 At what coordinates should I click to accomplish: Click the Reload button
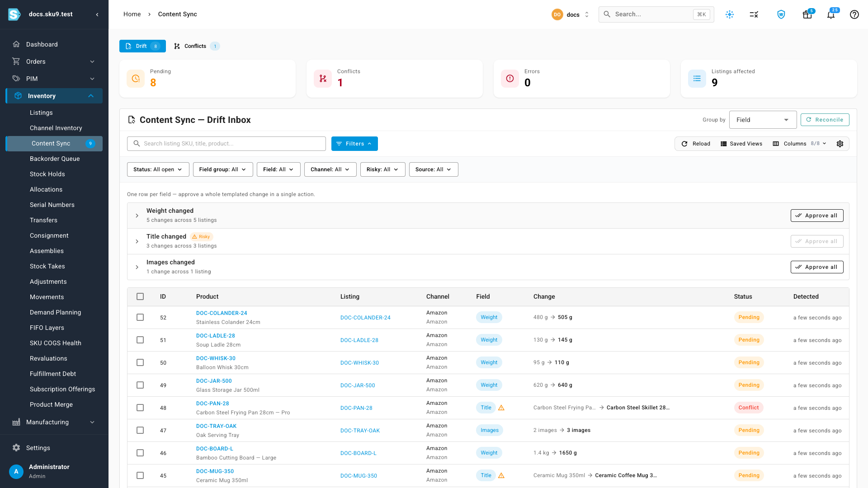(x=696, y=144)
